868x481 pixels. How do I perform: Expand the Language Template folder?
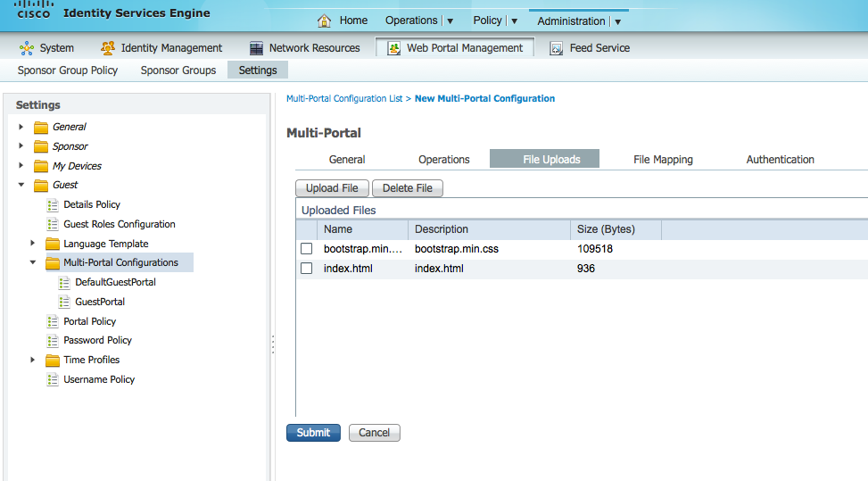[32, 243]
